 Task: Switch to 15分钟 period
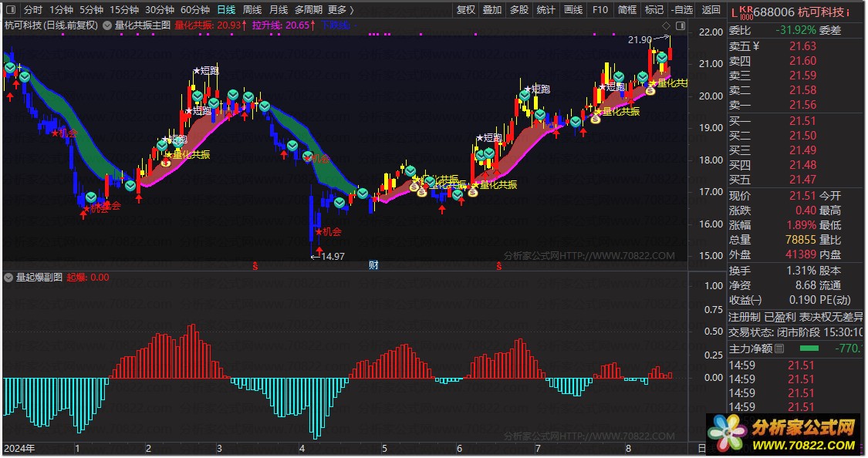(124, 9)
